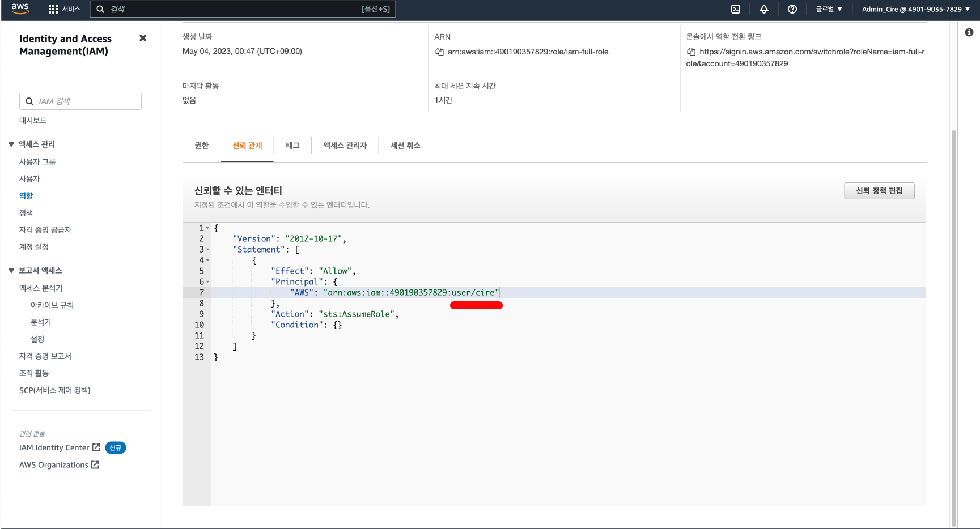Viewport: 980px width, 529px height.
Task: Click the IAM Identity Center external link icon
Action: pos(96,447)
